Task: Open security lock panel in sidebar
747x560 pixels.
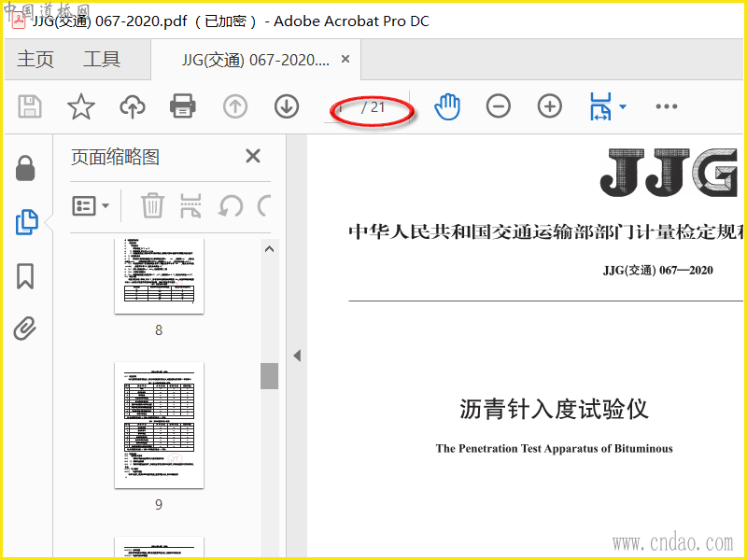Action: [x=25, y=169]
